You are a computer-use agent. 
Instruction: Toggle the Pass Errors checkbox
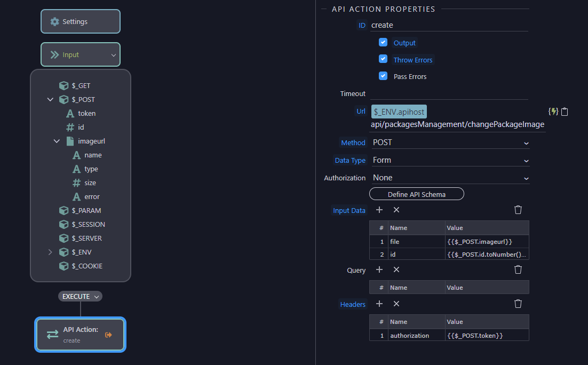point(383,76)
